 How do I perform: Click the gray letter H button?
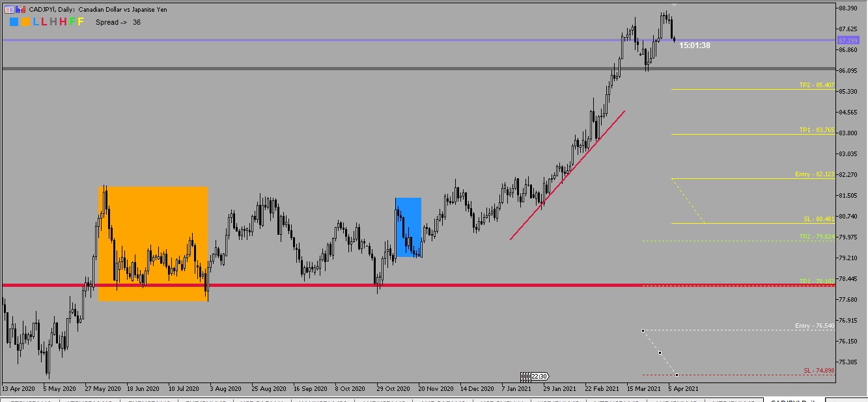(x=53, y=22)
